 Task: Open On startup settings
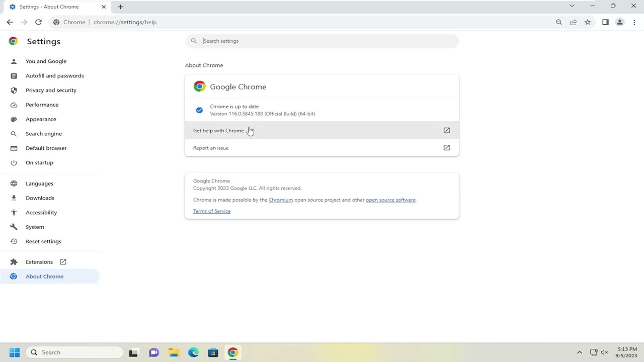(39, 163)
